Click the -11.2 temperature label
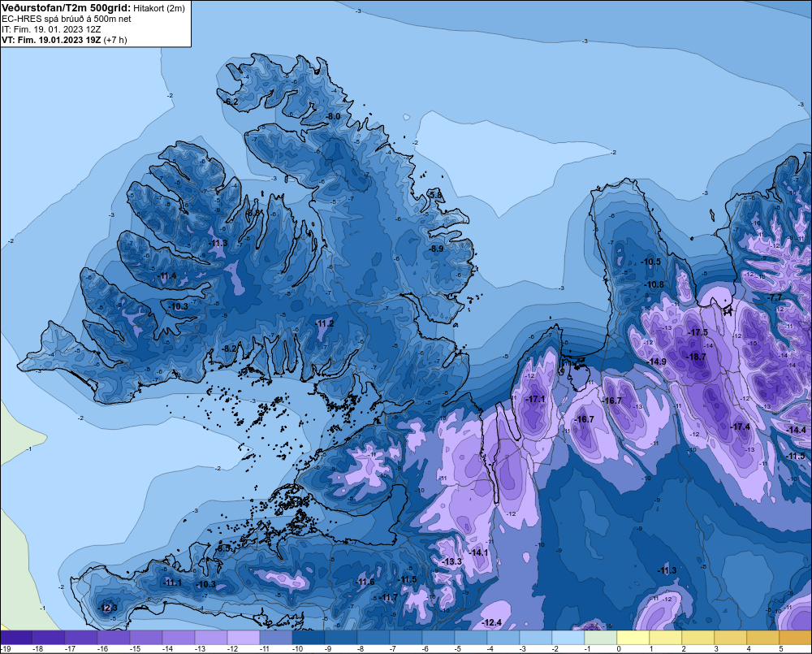This screenshot has width=812, height=654. click(325, 323)
